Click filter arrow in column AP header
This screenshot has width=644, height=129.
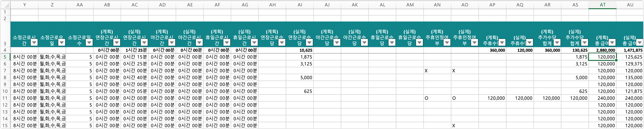pyautogui.click(x=502, y=43)
